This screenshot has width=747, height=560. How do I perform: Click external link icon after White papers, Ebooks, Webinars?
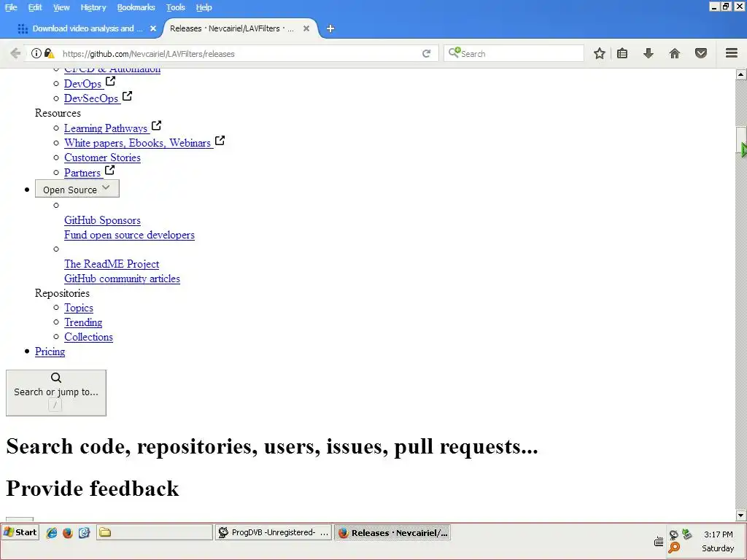click(x=220, y=141)
